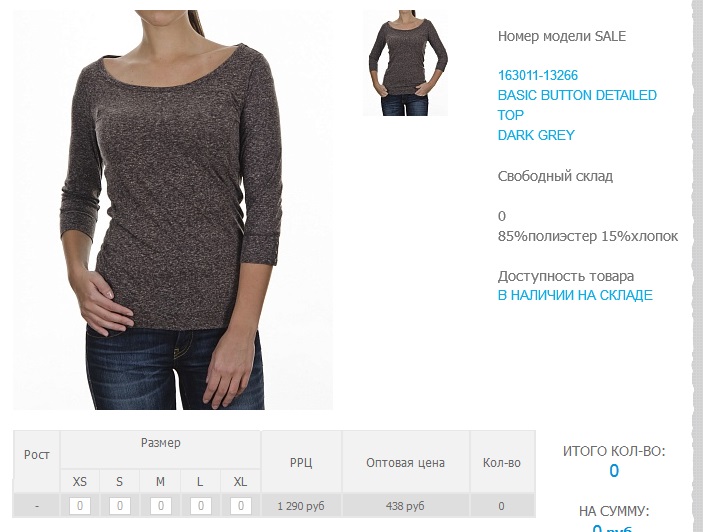Click the Оптовая цена column header
Image resolution: width=703 pixels, height=532 pixels.
point(405,463)
